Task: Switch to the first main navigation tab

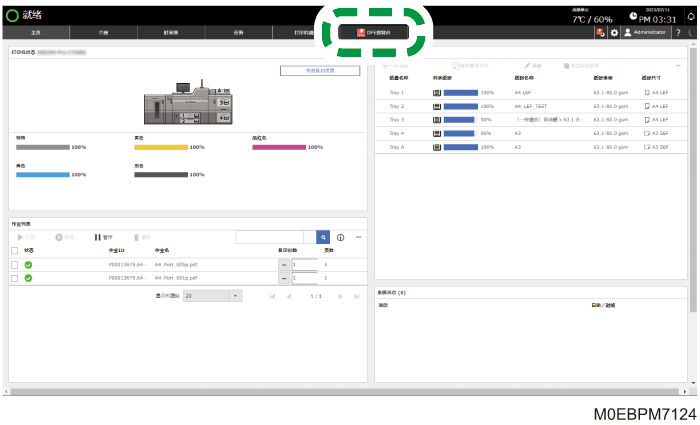Action: (36, 32)
